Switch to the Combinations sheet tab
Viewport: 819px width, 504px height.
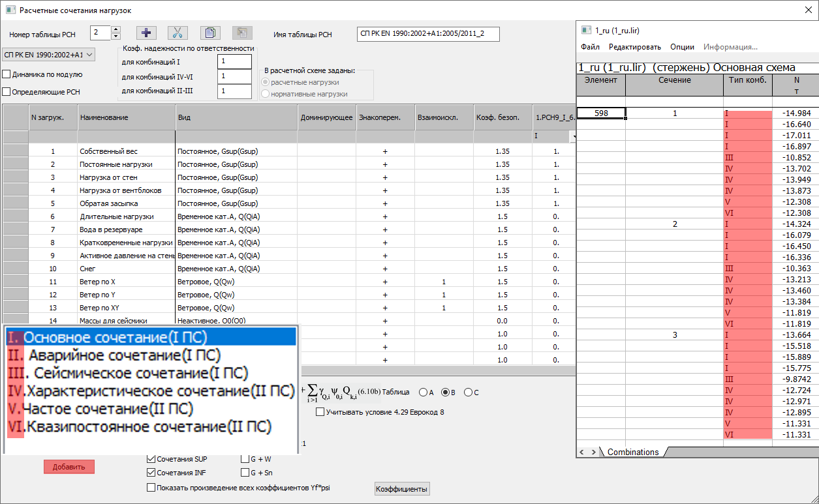click(632, 452)
